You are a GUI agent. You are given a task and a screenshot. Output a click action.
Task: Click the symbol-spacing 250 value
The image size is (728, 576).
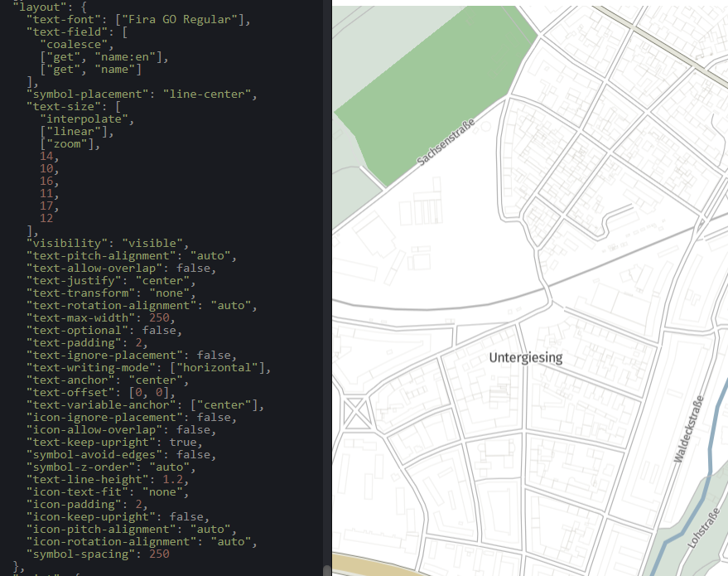pos(160,554)
